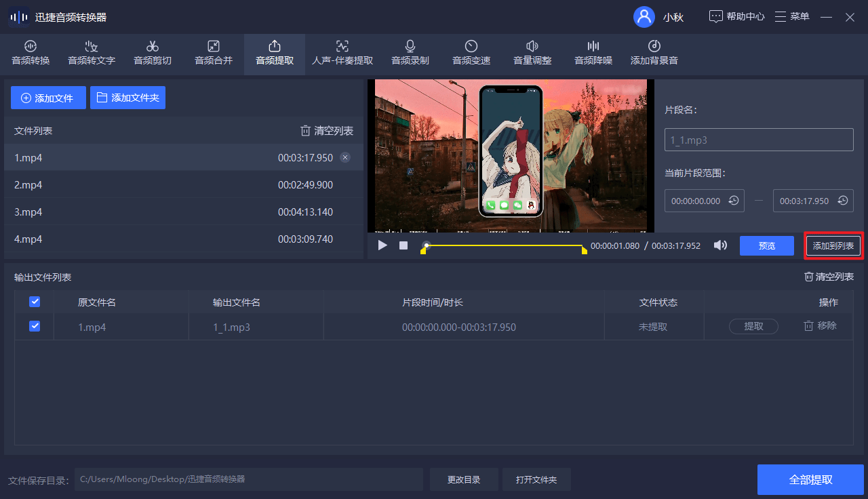868x499 pixels.
Task: Uncheck the select-all checkbox in output list
Action: point(35,302)
